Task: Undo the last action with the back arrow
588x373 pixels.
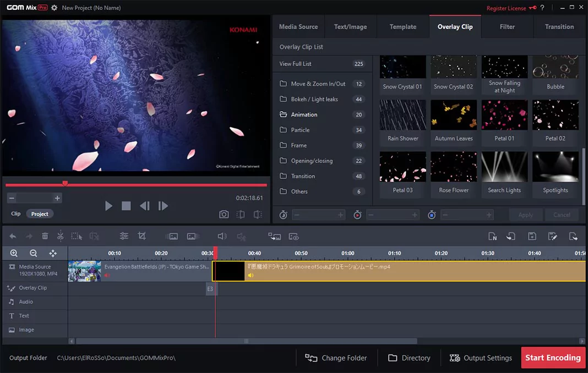Action: click(x=12, y=235)
